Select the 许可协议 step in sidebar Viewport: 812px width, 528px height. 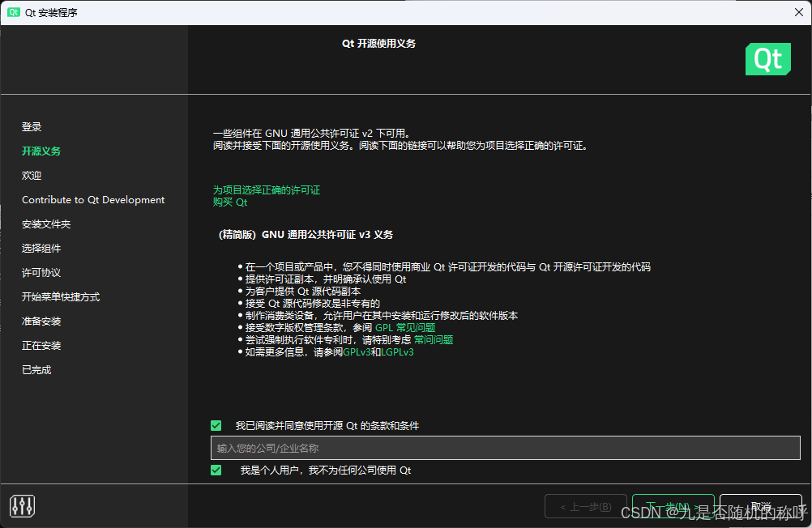click(x=41, y=273)
